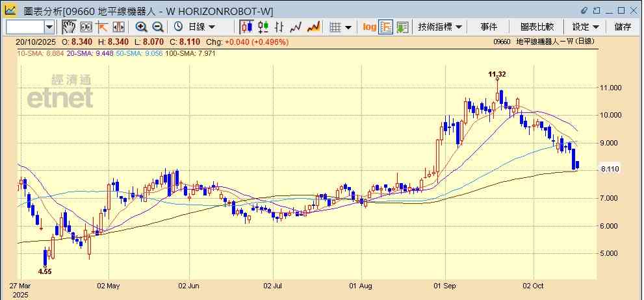Open the 設定 menu

tap(585, 27)
